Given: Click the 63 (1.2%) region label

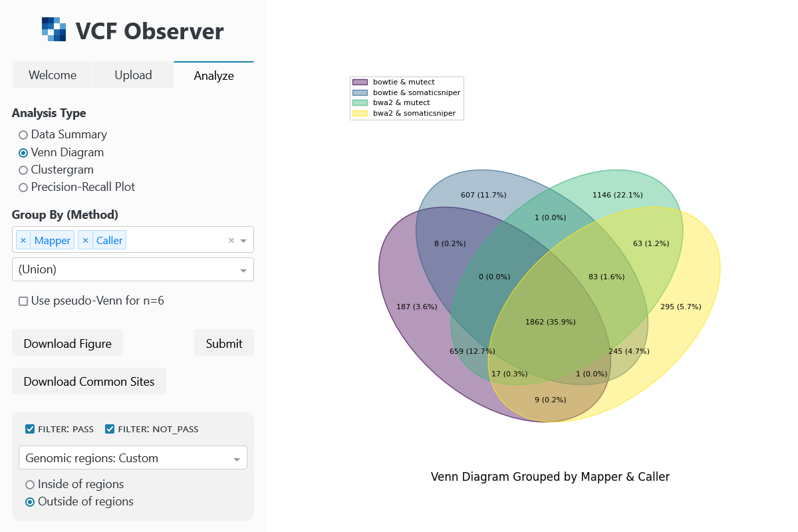Looking at the screenshot, I should click(651, 243).
